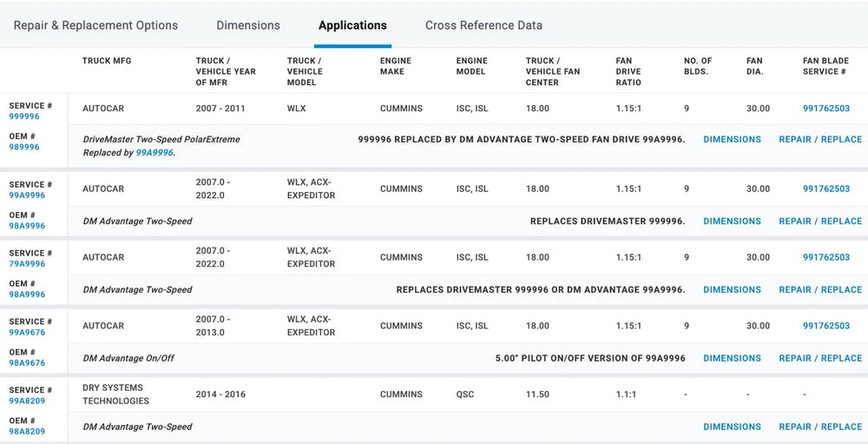Screen dimensions: 868x444
Task: Open service number 99A9676 link
Action: click(x=27, y=333)
